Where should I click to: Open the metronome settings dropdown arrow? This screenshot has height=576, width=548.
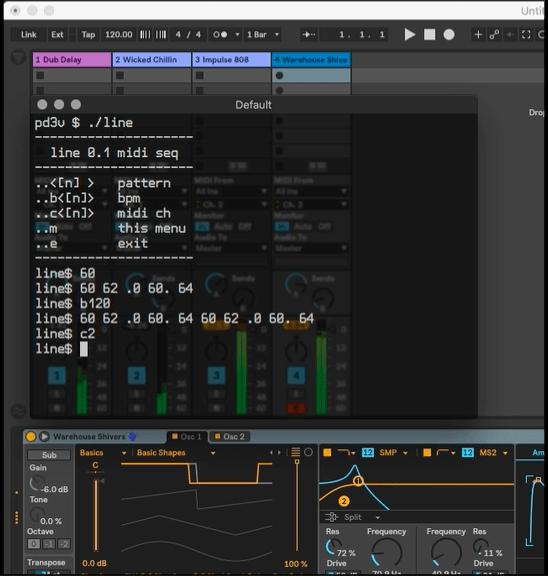point(237,35)
